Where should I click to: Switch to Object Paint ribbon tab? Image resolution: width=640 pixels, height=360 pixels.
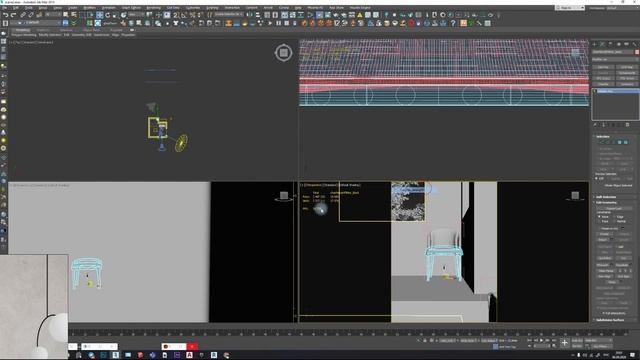point(91,30)
